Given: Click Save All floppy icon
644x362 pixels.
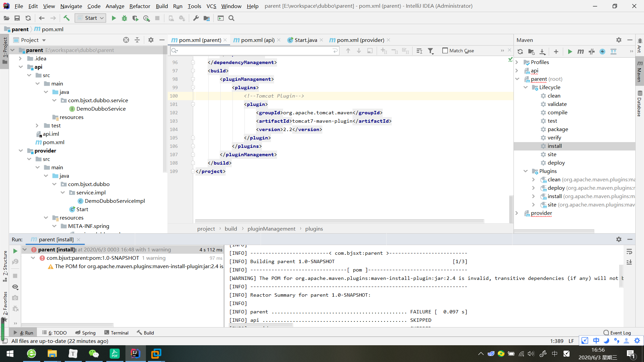Looking at the screenshot, I should click(x=17, y=18).
